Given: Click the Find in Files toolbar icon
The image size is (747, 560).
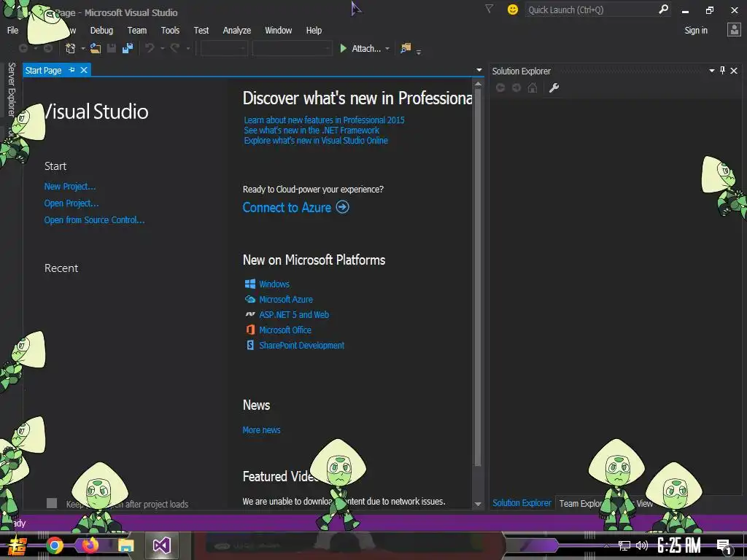Looking at the screenshot, I should [406, 48].
